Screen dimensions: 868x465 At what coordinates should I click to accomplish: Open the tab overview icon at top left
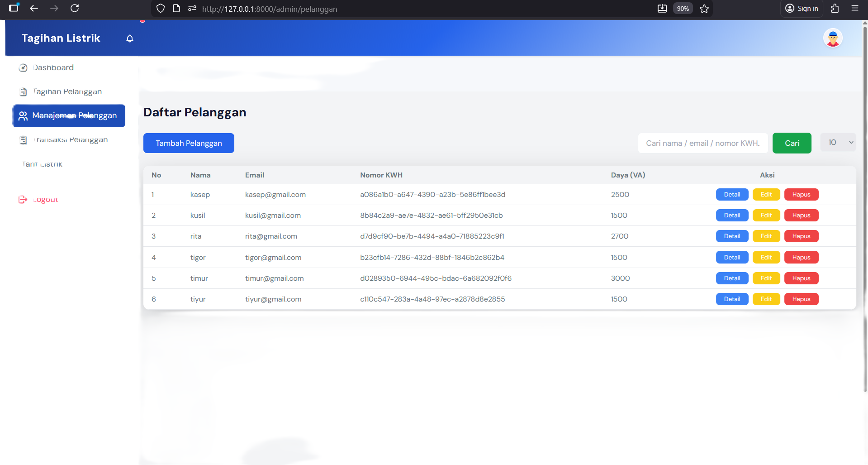14,8
